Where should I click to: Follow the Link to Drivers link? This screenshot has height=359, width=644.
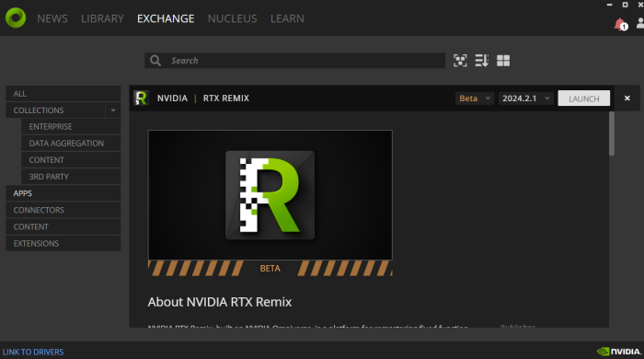tap(33, 352)
